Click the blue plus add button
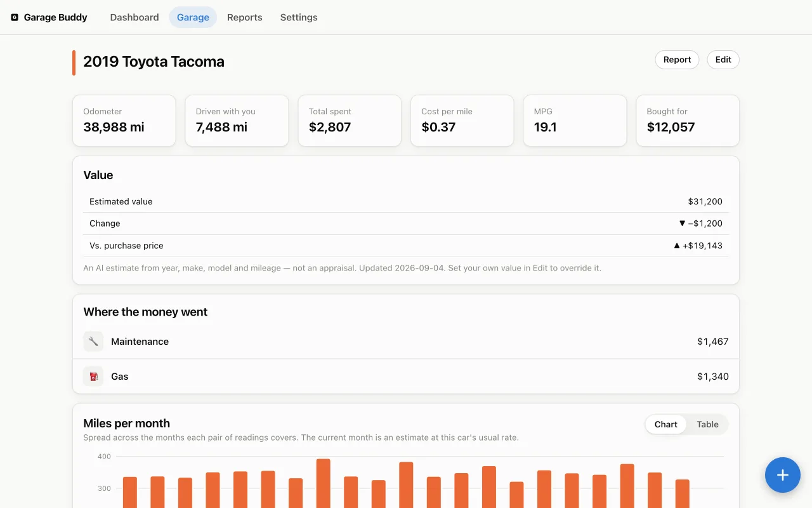 783,475
